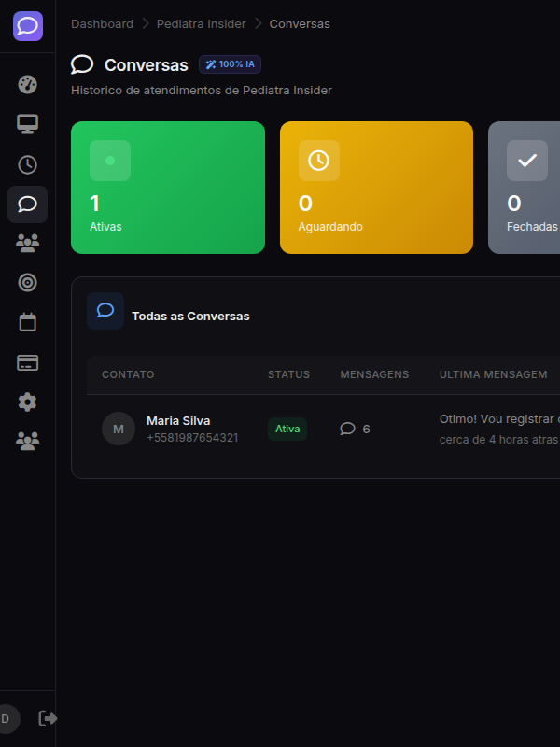Select the yellow Aguardando stat card
The image size is (560, 747).
(376, 188)
